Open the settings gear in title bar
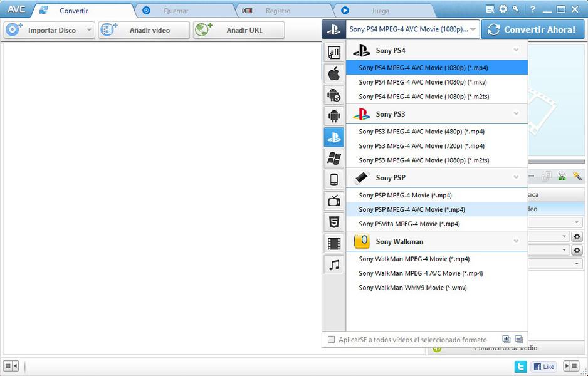Viewport: 588px width, 376px height. tap(503, 9)
